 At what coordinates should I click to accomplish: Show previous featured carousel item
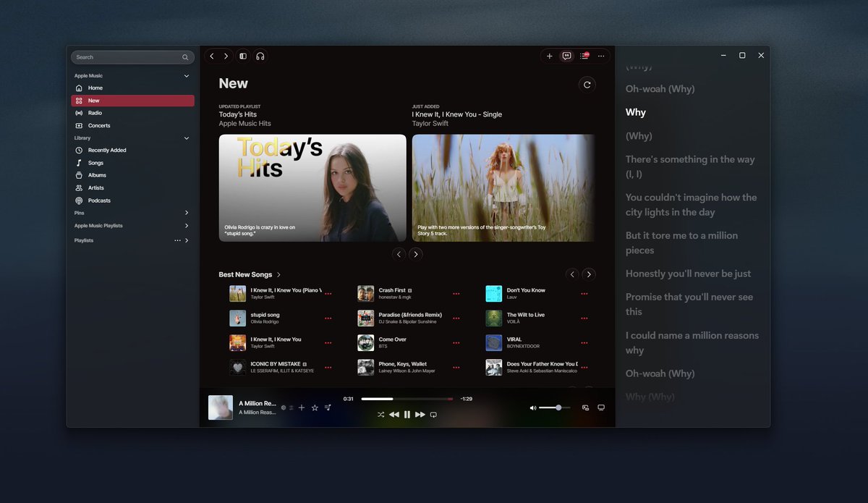click(x=399, y=254)
